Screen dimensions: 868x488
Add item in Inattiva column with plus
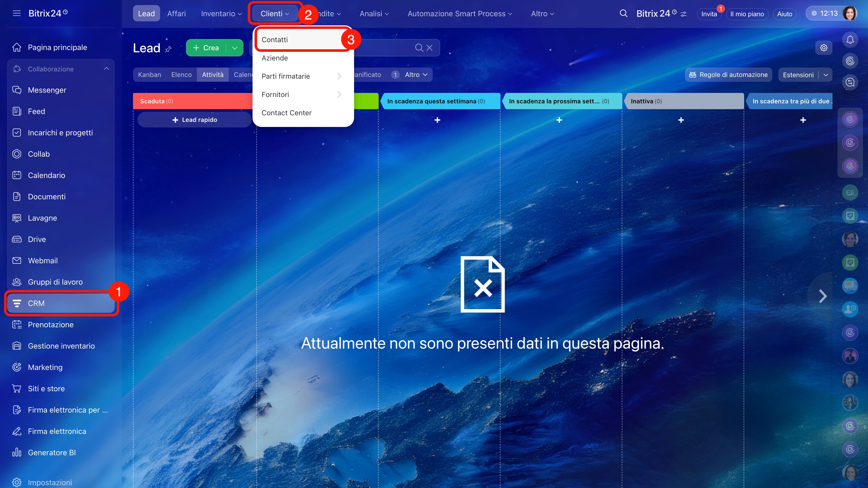point(681,120)
